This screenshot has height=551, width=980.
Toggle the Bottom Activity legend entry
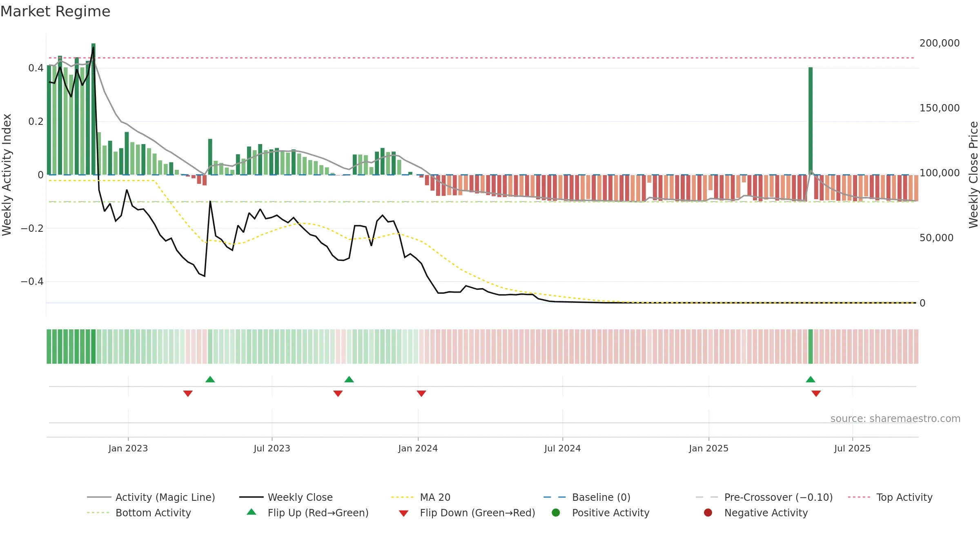click(139, 513)
